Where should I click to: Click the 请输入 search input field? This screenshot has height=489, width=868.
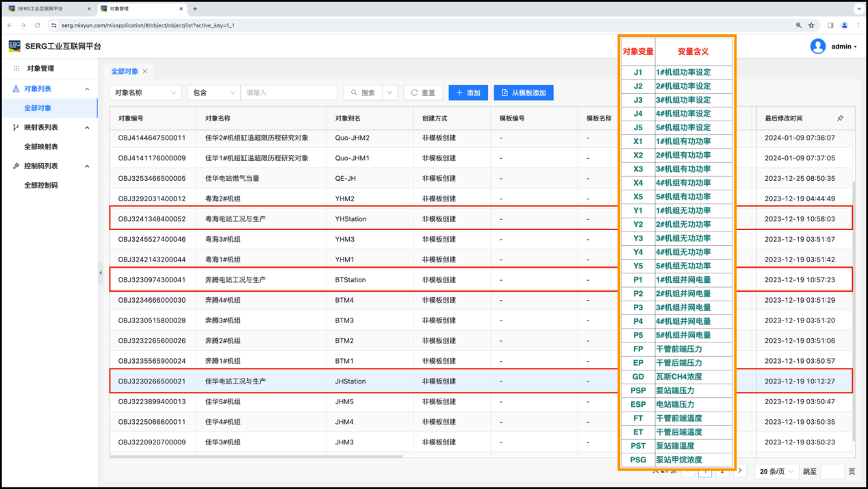tap(288, 92)
